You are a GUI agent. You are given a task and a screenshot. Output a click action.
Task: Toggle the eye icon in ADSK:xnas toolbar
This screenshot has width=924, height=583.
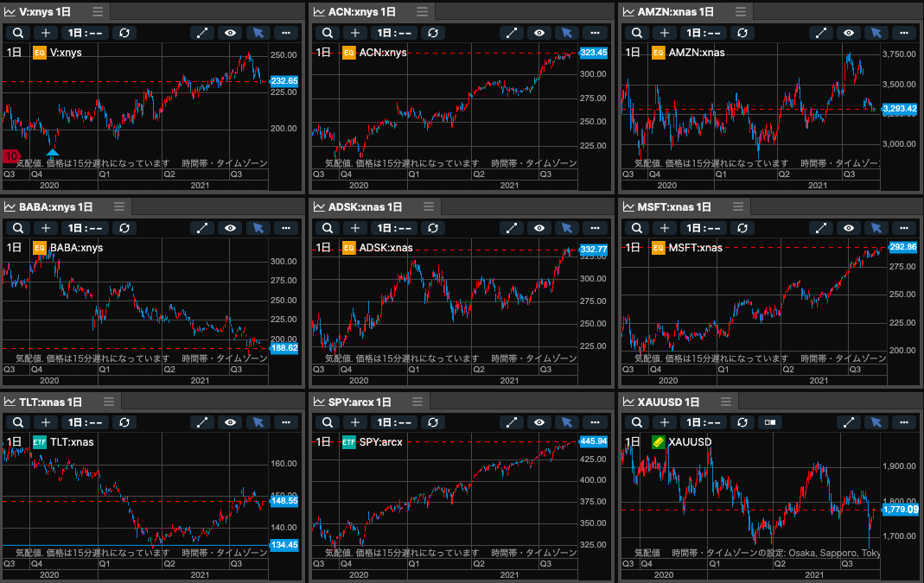pos(539,228)
